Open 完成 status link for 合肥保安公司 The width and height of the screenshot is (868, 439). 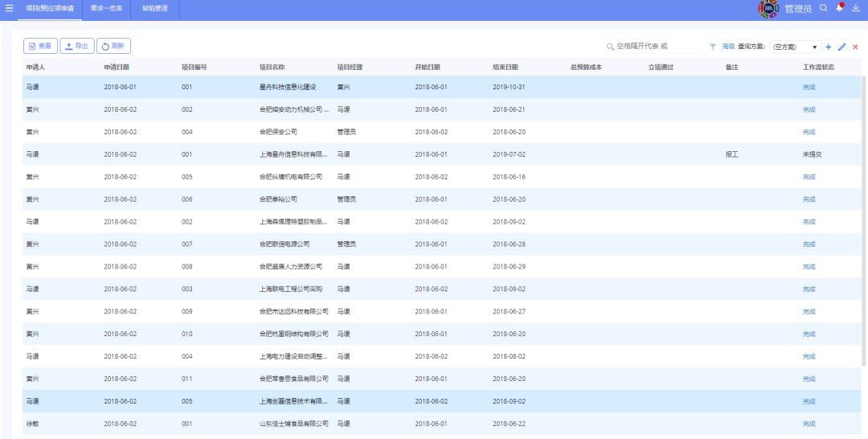[809, 132]
